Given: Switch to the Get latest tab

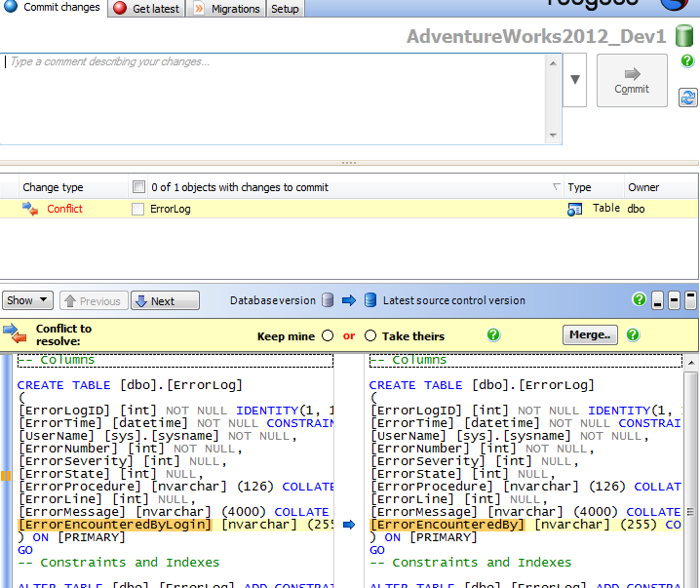Looking at the screenshot, I should (x=146, y=9).
